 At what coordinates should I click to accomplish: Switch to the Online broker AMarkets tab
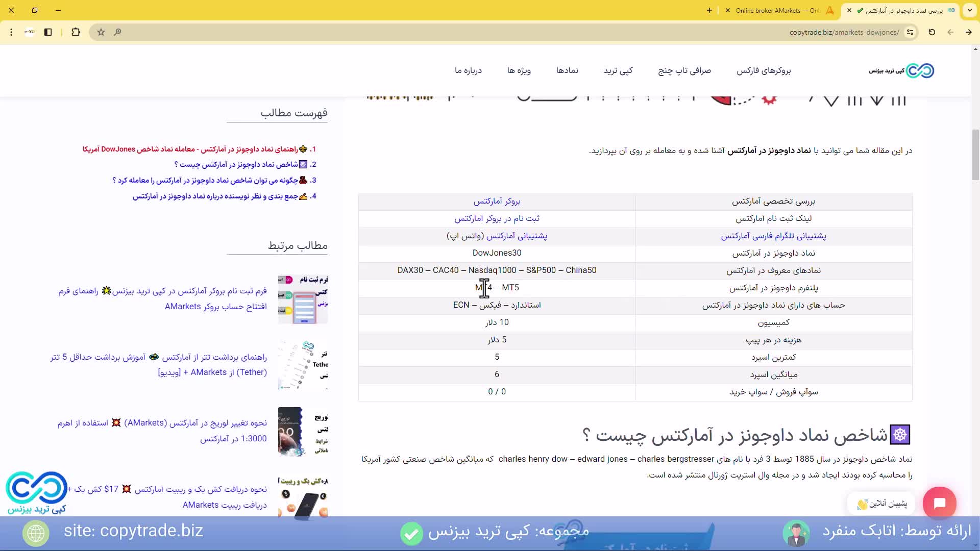pos(781,10)
